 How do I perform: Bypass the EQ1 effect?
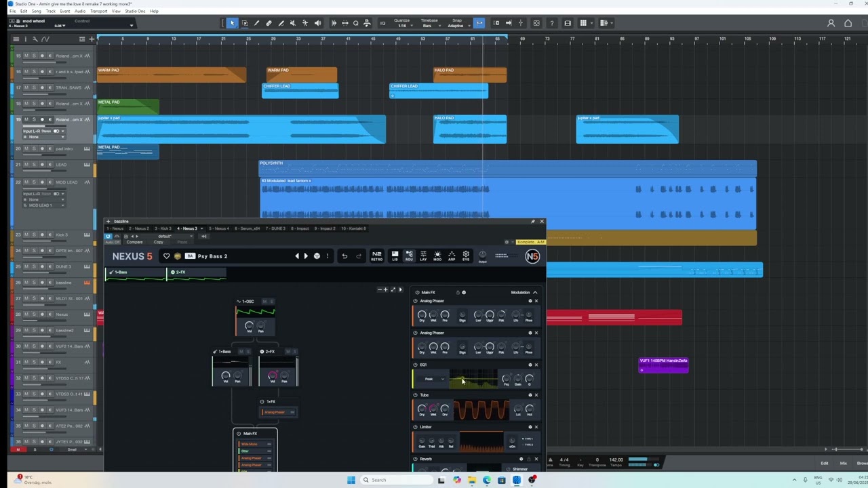(x=416, y=365)
